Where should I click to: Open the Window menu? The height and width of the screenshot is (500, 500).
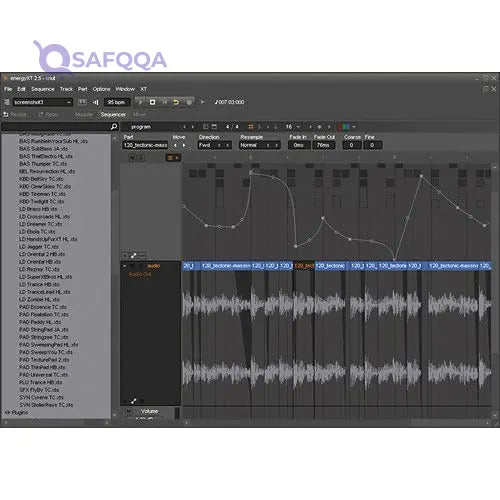[x=125, y=89]
